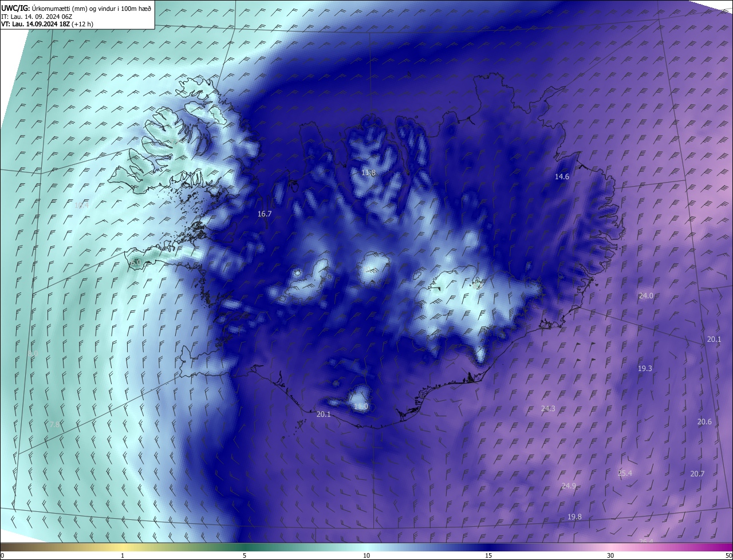Screen dimensions: 733x560
Task: Click the color scale legend bar
Action: pos(366,547)
